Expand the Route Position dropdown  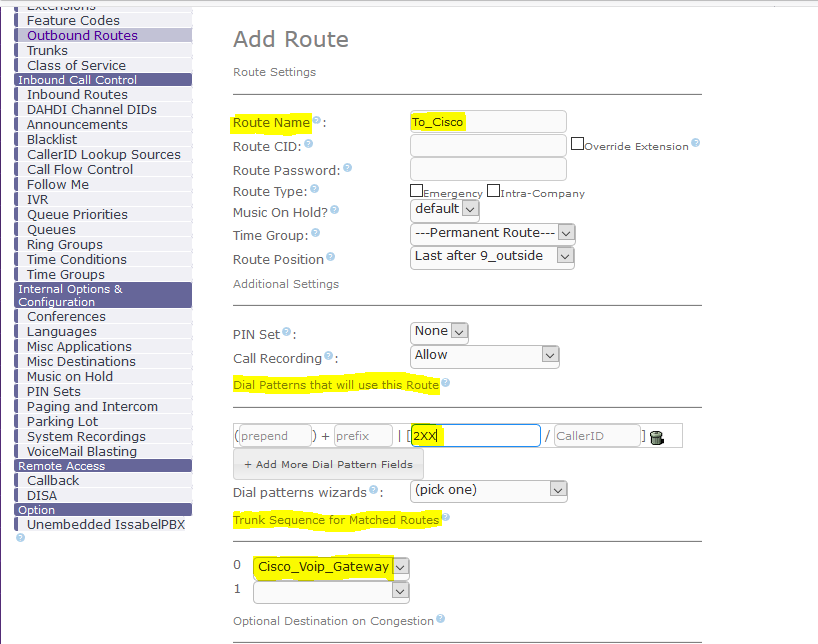point(492,256)
